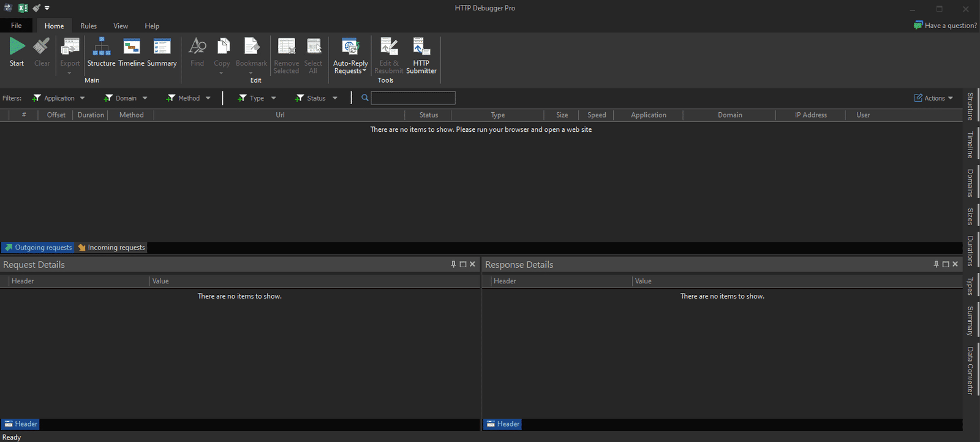Image resolution: width=980 pixels, height=442 pixels.
Task: Click the filter search input field
Action: pos(413,98)
